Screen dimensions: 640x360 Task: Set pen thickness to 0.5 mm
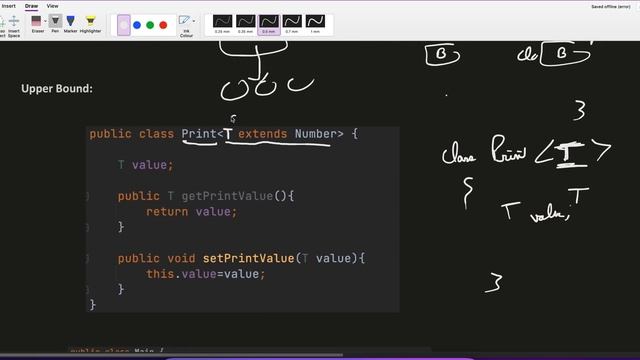[269, 24]
